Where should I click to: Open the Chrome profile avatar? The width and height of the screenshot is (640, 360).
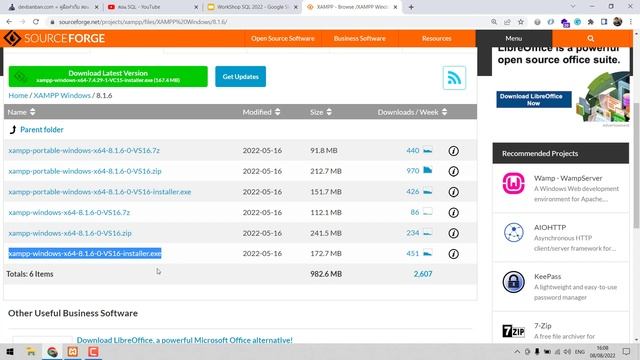coord(618,22)
